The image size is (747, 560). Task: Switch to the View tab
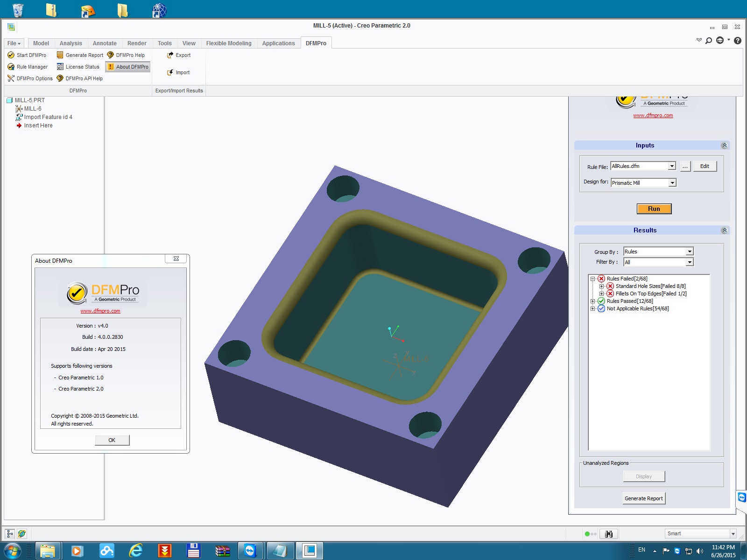[189, 43]
